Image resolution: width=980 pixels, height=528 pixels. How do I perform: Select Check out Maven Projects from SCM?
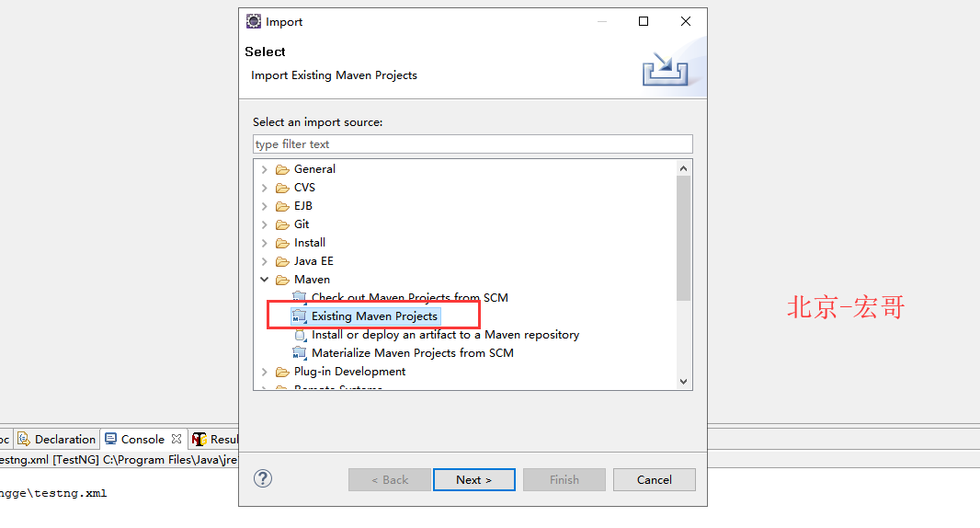(409, 298)
